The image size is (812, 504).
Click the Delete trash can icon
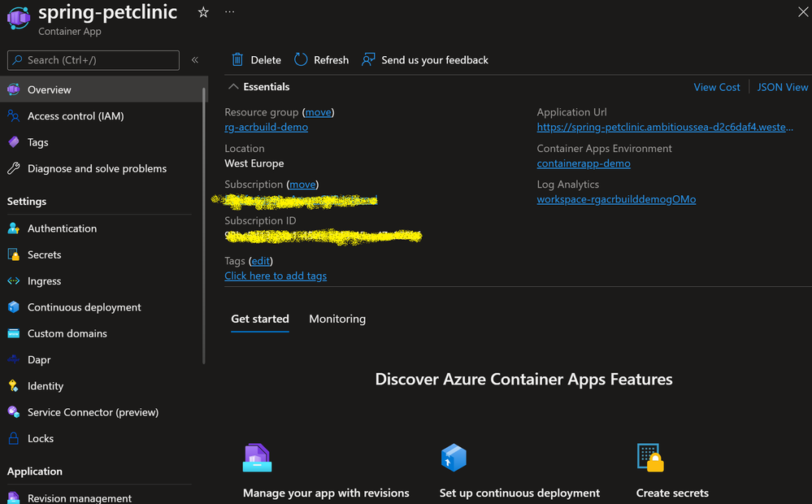pyautogui.click(x=237, y=59)
